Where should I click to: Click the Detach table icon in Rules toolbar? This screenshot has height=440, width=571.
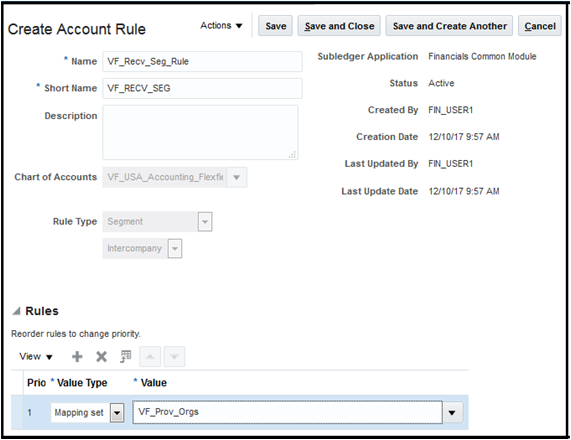(126, 357)
